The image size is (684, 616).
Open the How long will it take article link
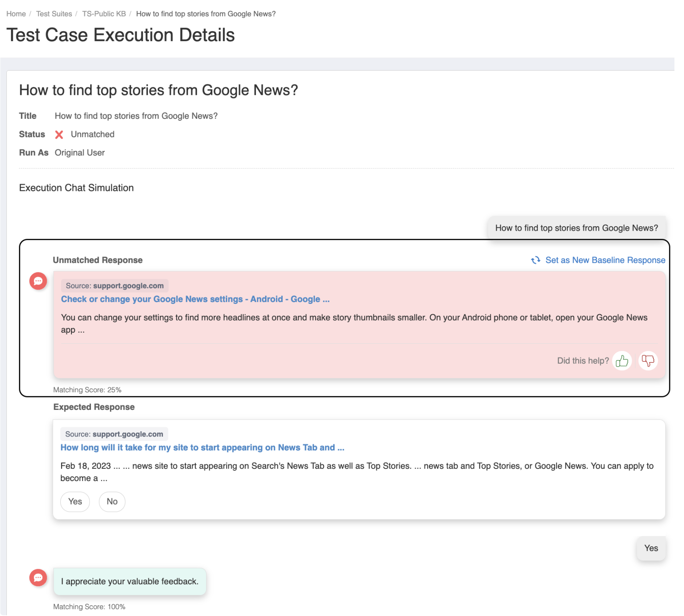(x=202, y=447)
